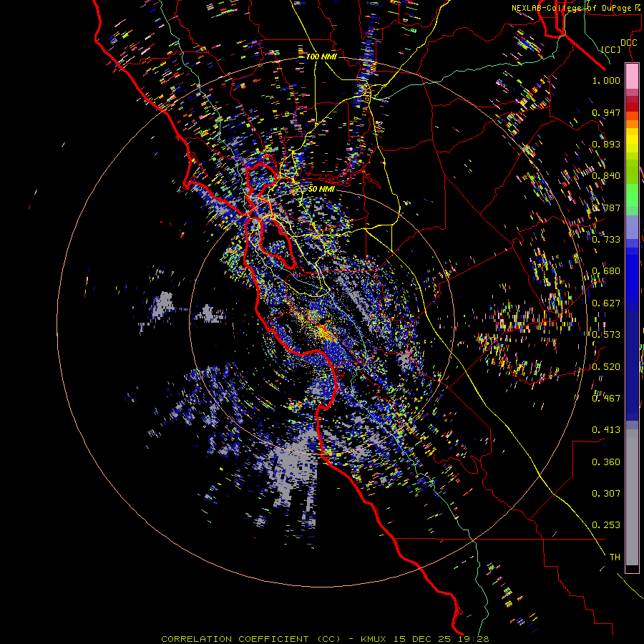The image size is (644, 644).
Task: Click the 0.893 legend value
Action: [x=606, y=144]
